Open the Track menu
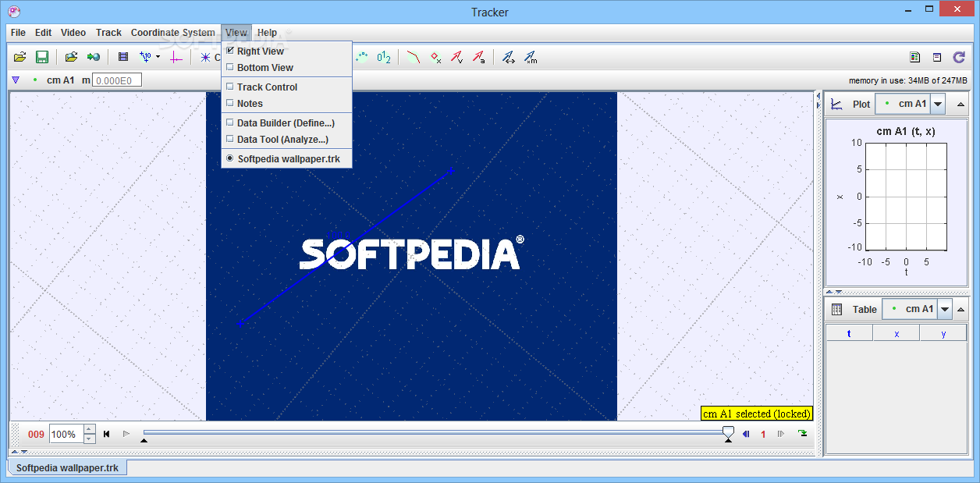This screenshot has height=483, width=980. (x=108, y=33)
